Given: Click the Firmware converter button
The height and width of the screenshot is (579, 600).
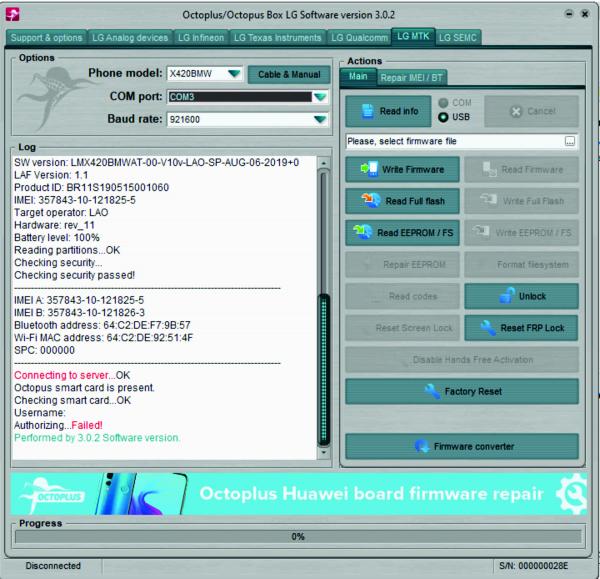Looking at the screenshot, I should pos(462,446).
